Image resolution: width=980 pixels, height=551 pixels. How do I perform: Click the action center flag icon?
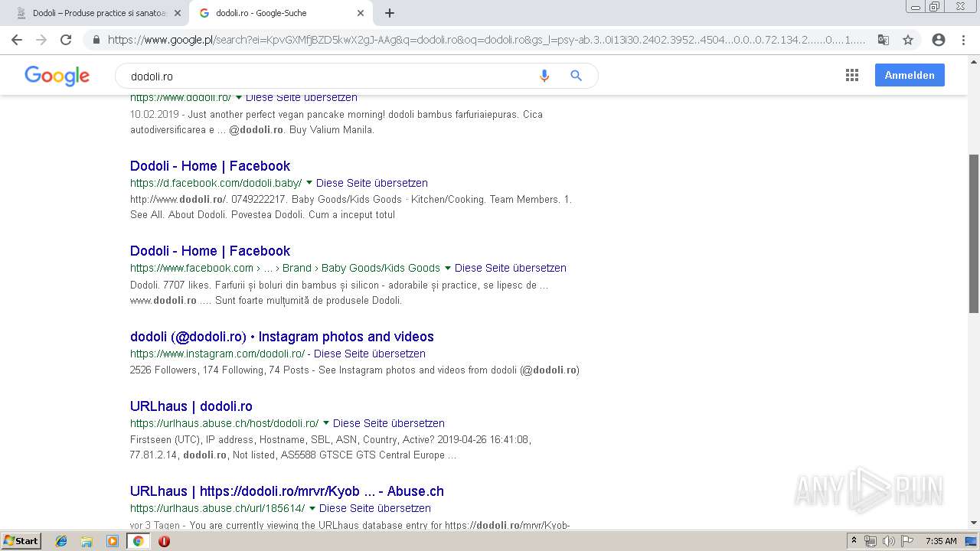coord(906,541)
